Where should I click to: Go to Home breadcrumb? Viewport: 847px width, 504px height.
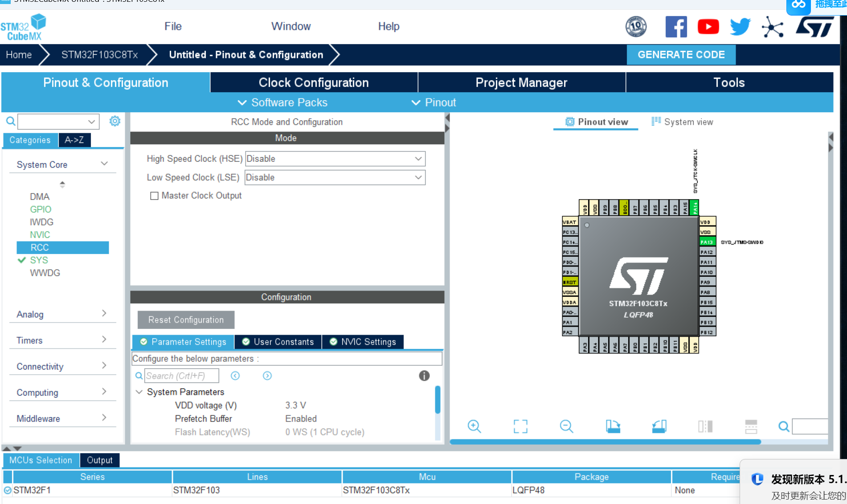[19, 55]
